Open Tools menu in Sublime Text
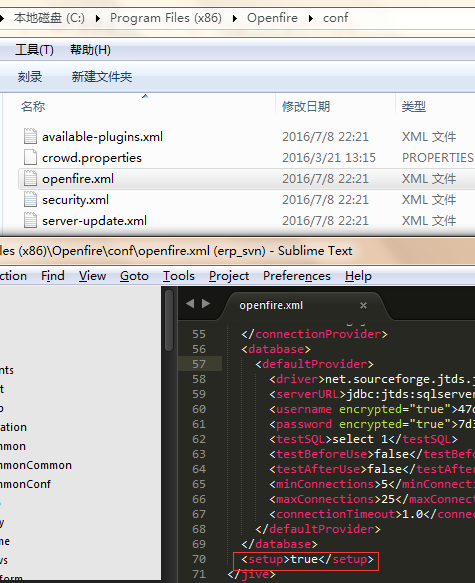The height and width of the screenshot is (583, 475). (179, 276)
